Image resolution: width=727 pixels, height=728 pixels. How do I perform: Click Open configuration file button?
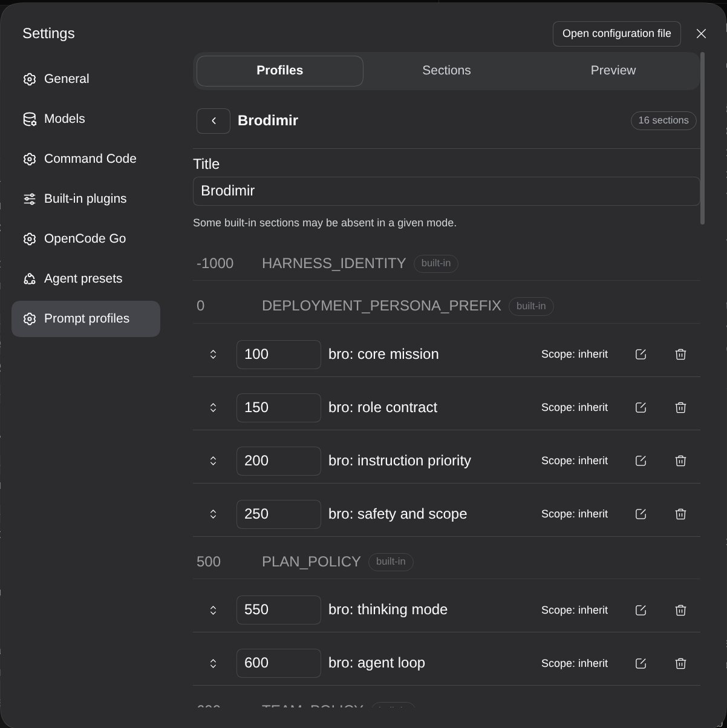[x=617, y=34]
